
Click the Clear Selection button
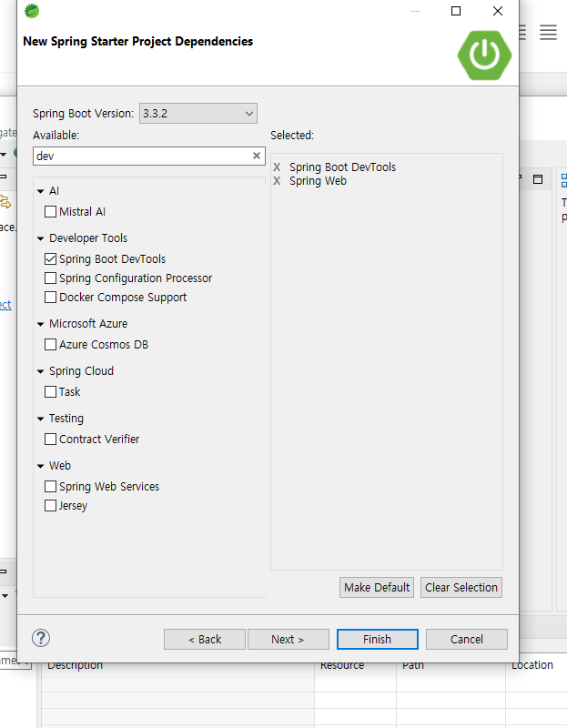(x=461, y=587)
